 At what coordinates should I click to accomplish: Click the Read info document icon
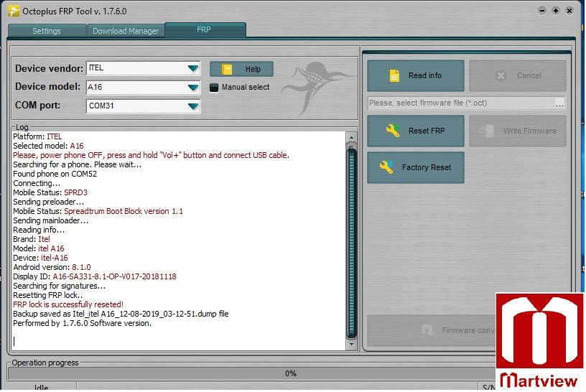click(394, 75)
